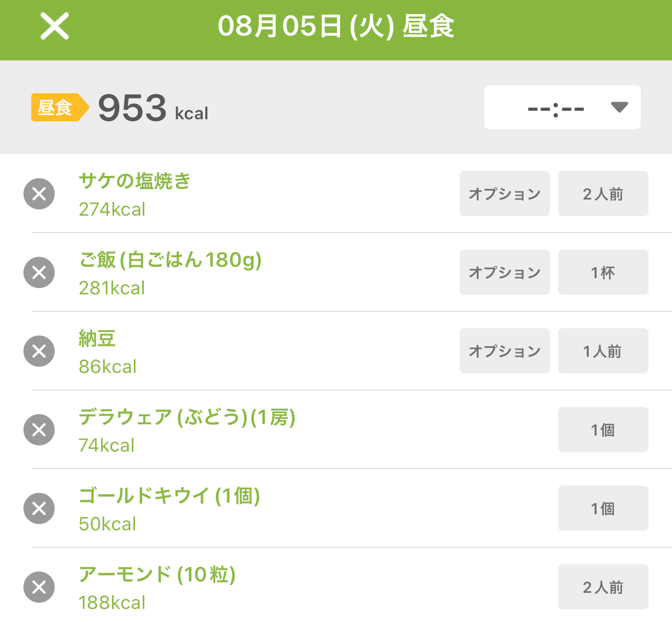The height and width of the screenshot is (622, 672).
Task: Delete the デラウェア (ぶどう) entry
Action: point(39,430)
